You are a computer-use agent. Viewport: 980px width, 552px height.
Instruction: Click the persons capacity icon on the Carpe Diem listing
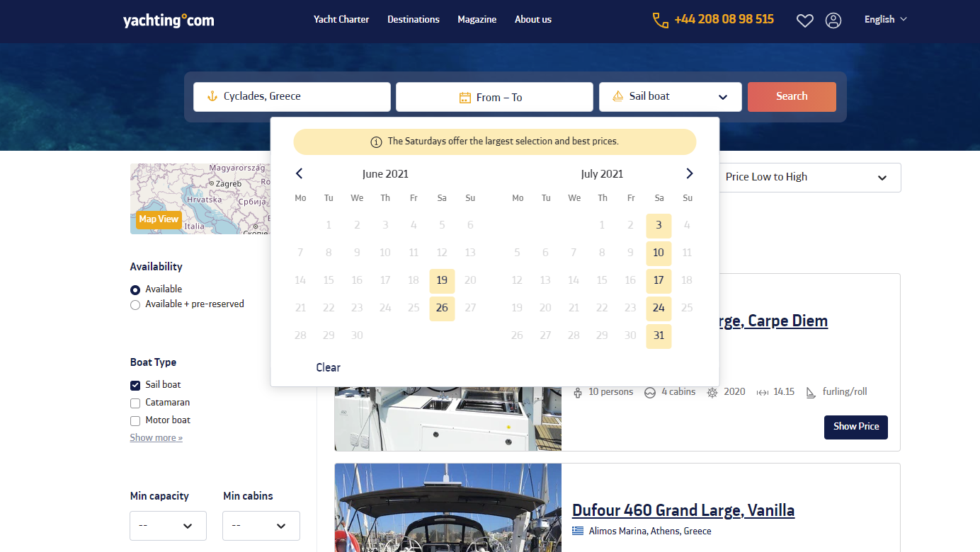point(579,391)
